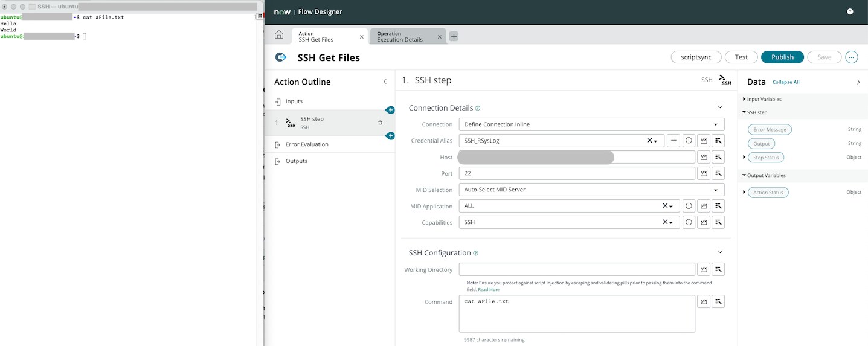Click Collapse All in Data panel
The height and width of the screenshot is (346, 868).
pos(786,82)
